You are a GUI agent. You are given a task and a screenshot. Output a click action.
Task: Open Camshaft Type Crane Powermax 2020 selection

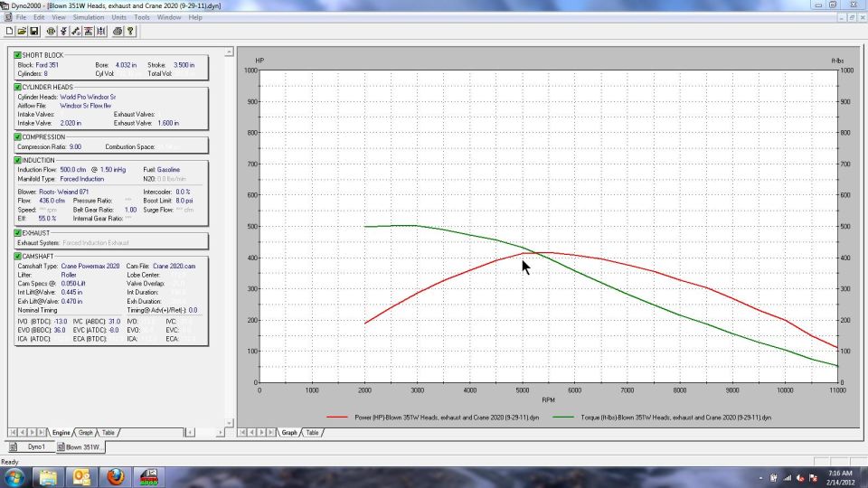point(90,266)
